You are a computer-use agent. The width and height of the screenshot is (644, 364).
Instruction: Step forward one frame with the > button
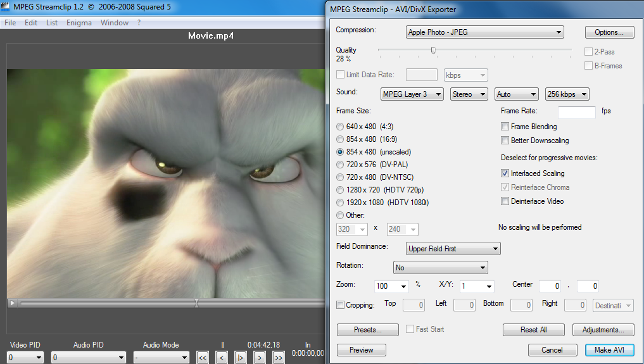pyautogui.click(x=260, y=358)
